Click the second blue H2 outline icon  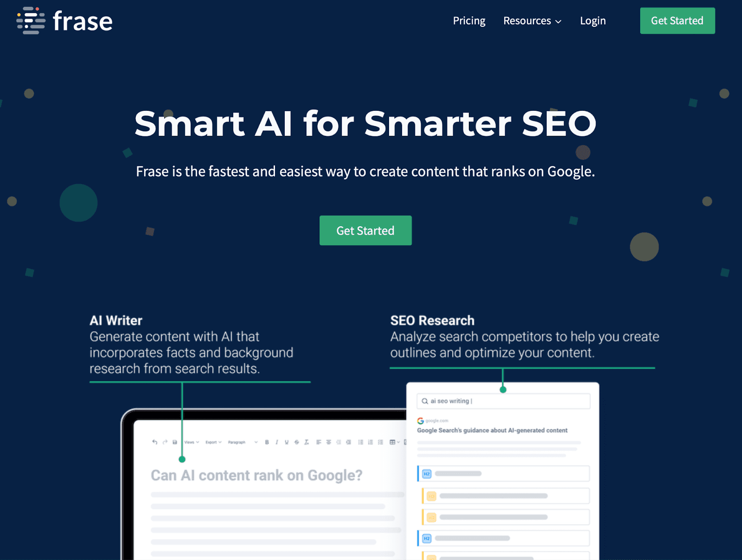coord(427,538)
